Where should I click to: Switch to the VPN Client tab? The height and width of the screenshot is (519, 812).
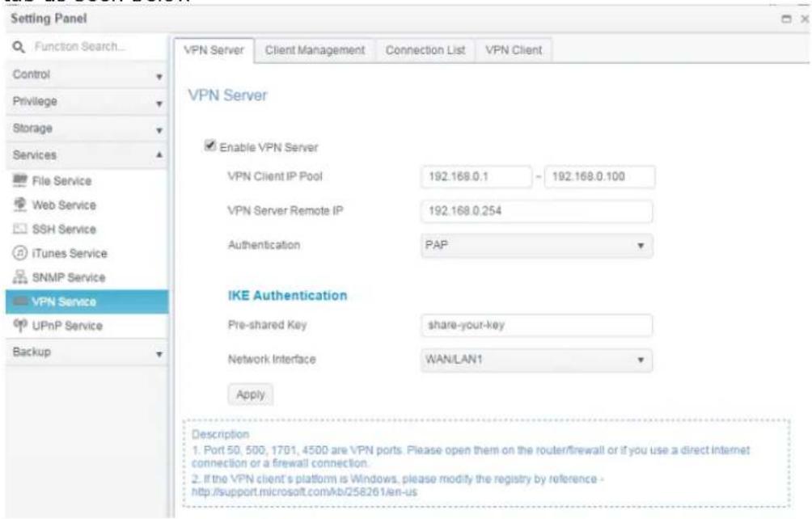point(514,50)
